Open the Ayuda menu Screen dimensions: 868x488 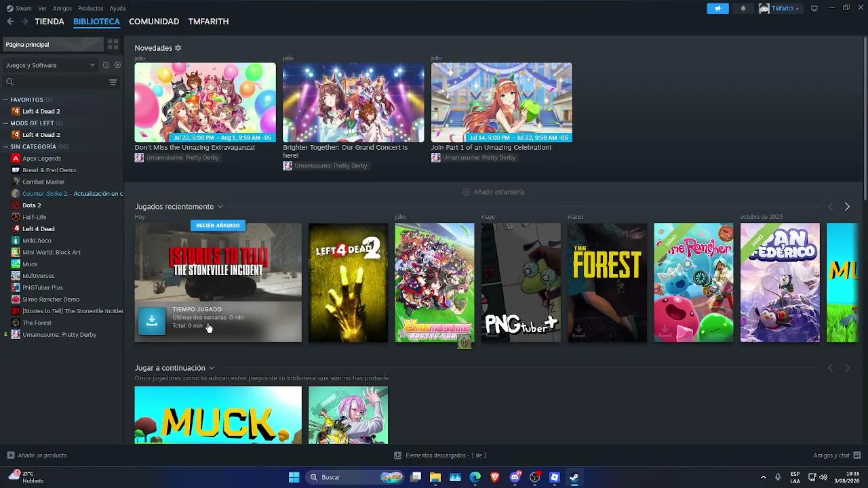pos(118,8)
